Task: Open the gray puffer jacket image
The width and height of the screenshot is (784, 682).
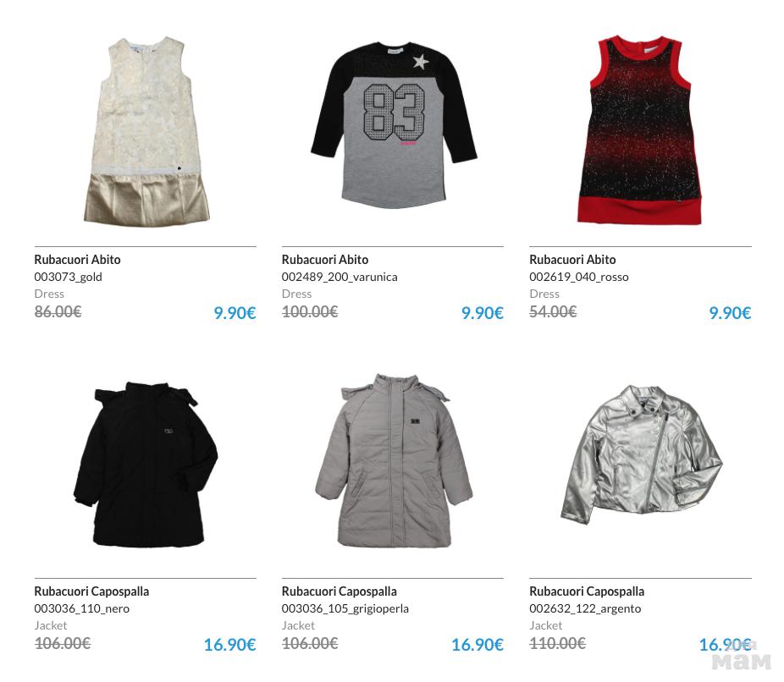Action: tap(394, 460)
